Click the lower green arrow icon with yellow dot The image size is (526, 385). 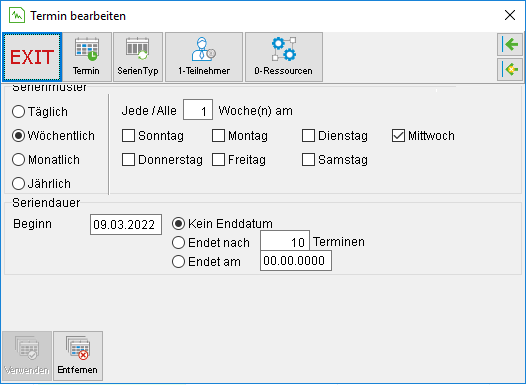(x=510, y=69)
